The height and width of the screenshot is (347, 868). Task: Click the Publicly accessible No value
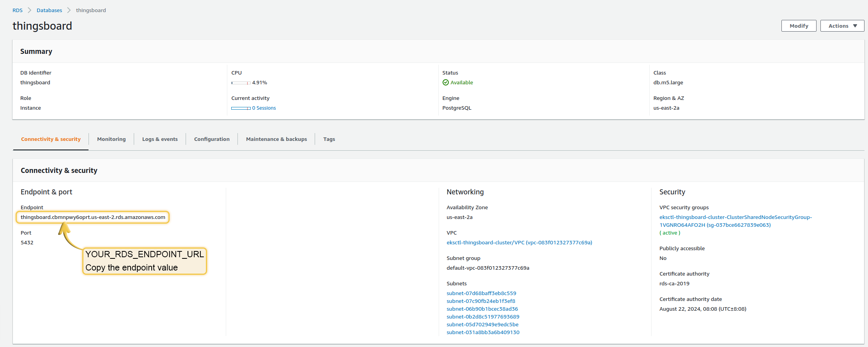click(663, 258)
